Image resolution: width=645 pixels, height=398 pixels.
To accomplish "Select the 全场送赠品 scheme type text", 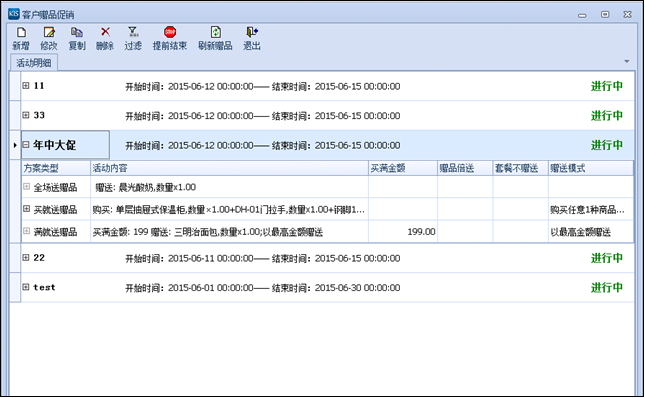I will (x=55, y=187).
